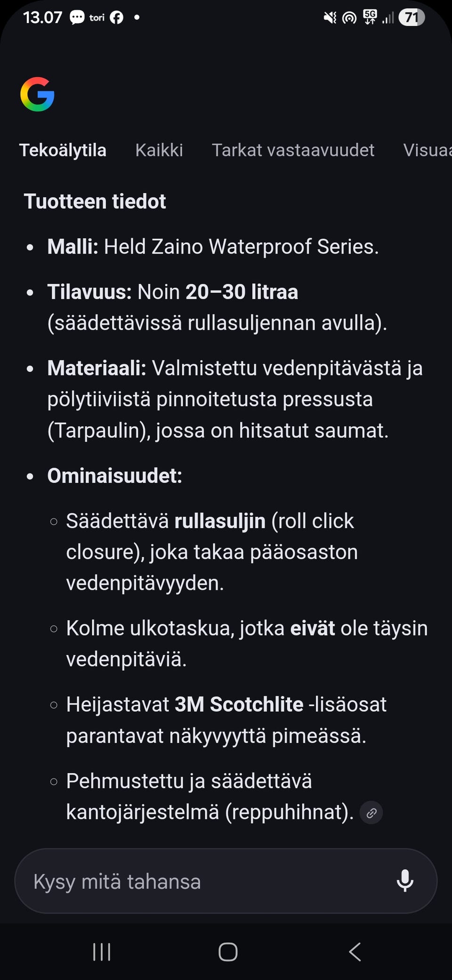Tap the signal strength bars icon

tap(389, 18)
